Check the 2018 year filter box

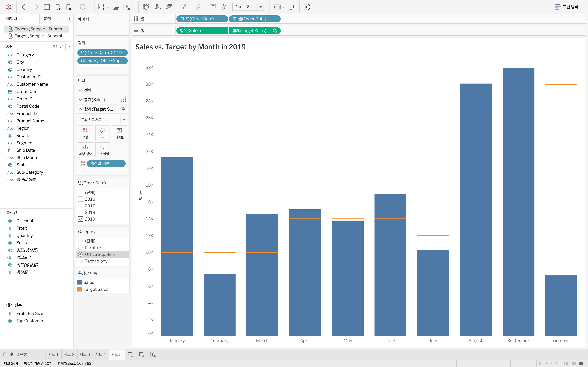coord(81,212)
